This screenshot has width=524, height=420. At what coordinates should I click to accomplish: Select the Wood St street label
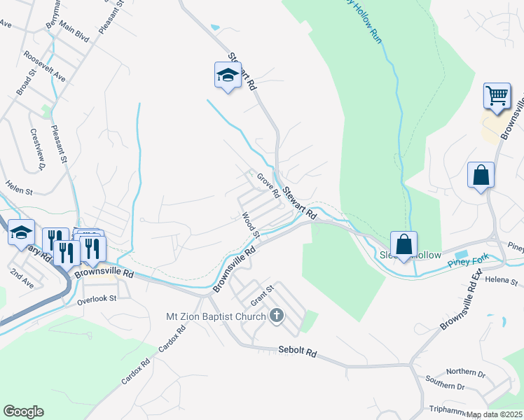tap(251, 225)
